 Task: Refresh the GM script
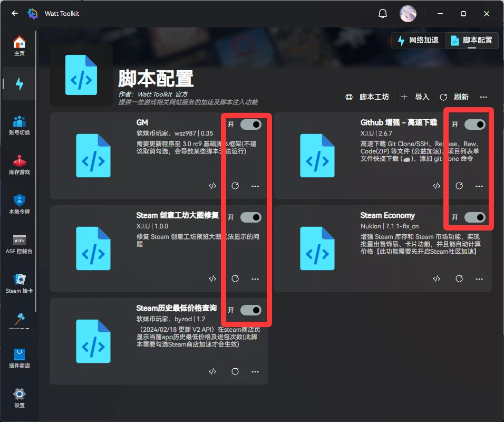[x=235, y=186]
